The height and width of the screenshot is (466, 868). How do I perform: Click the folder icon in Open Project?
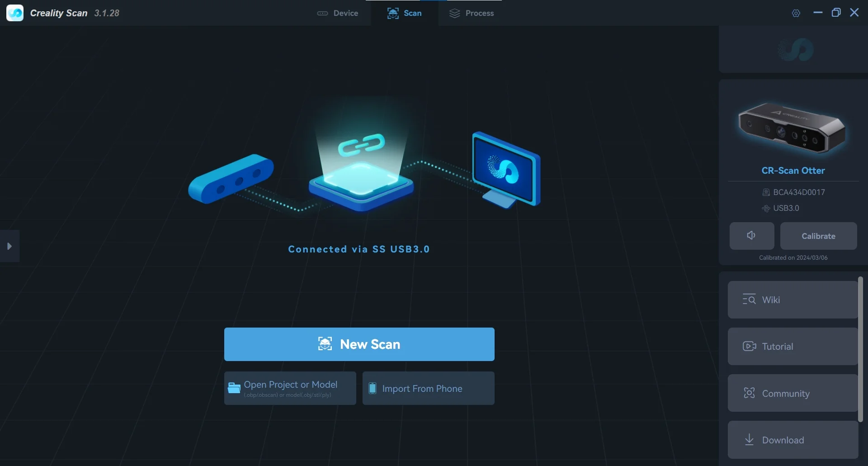coord(234,388)
